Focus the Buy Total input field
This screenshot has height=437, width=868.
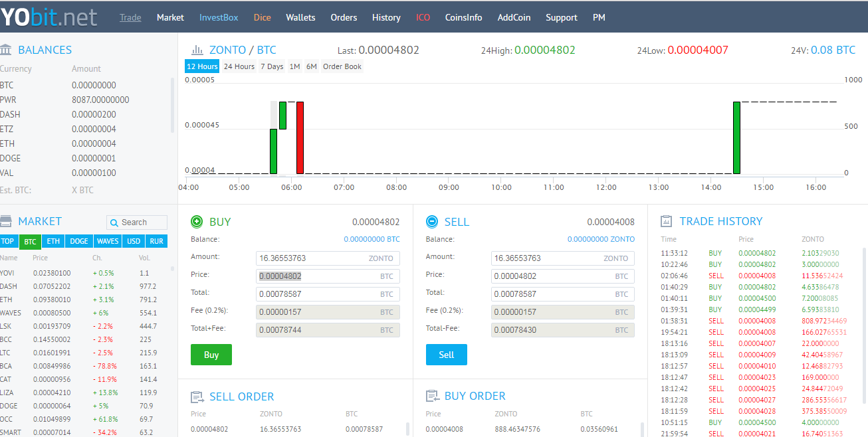[x=328, y=294]
